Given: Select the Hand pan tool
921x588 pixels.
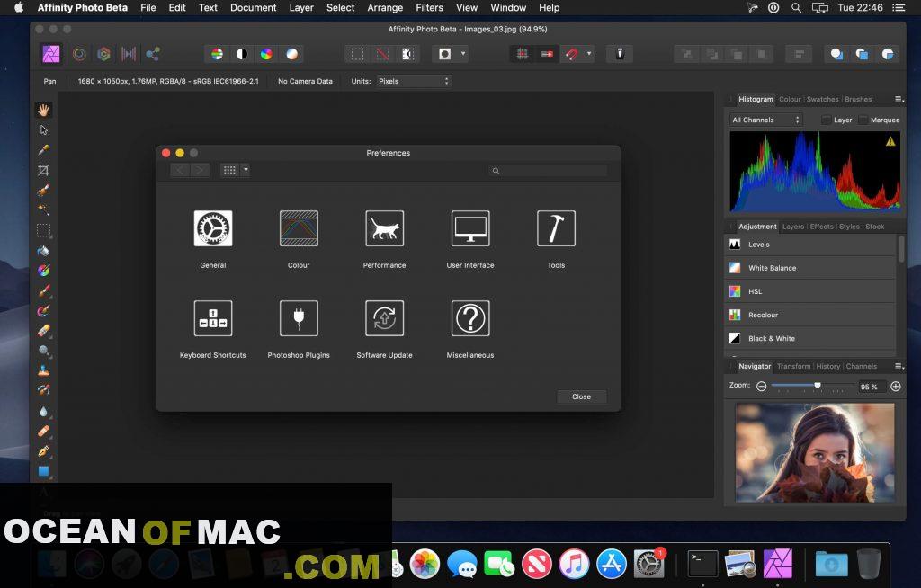Looking at the screenshot, I should [43, 110].
